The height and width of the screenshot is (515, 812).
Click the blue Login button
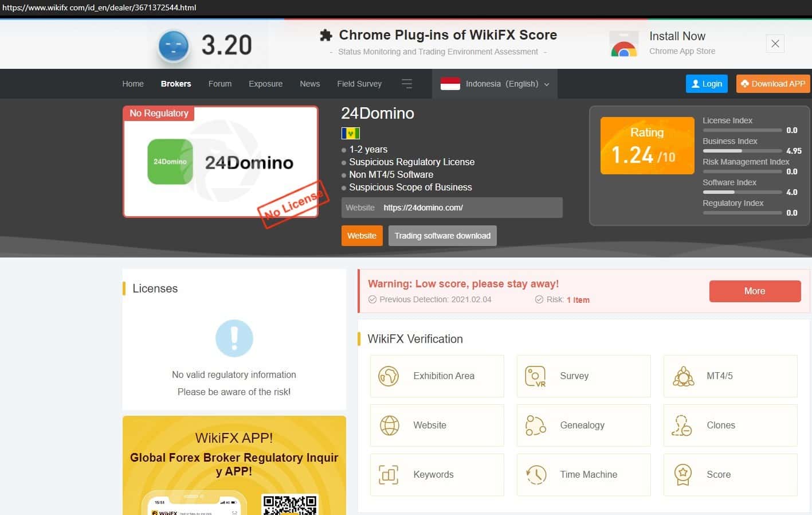tap(707, 84)
